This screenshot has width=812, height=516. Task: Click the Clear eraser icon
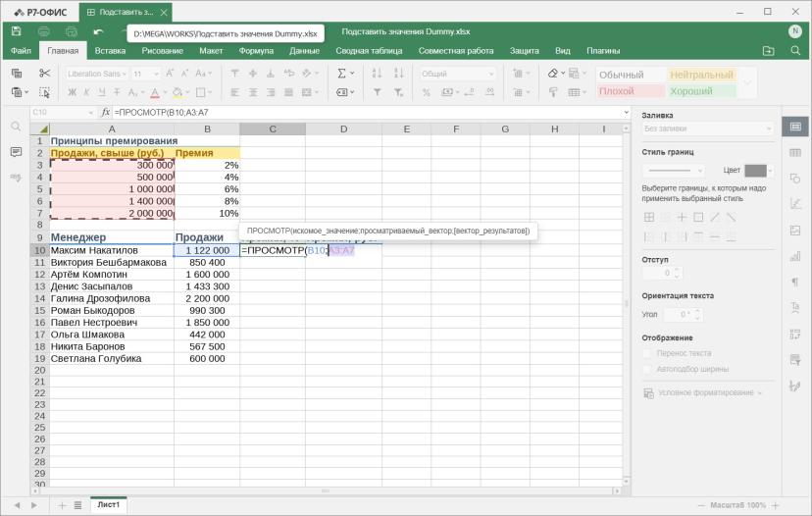tap(552, 74)
